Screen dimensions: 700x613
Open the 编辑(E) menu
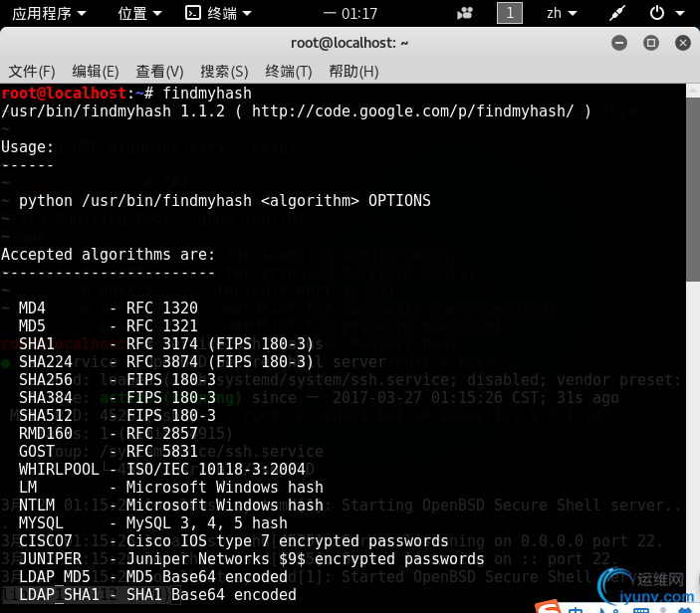click(96, 72)
